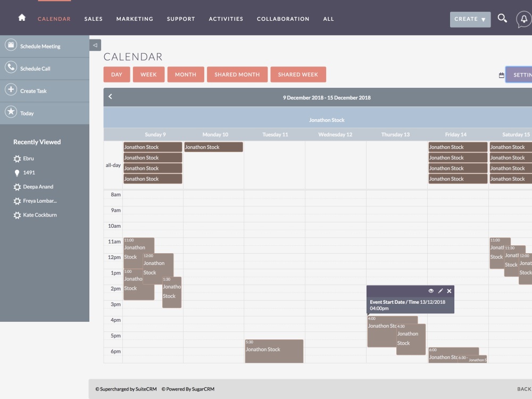The height and width of the screenshot is (399, 532).
Task: Open the Calendar menu
Action: tap(54, 19)
